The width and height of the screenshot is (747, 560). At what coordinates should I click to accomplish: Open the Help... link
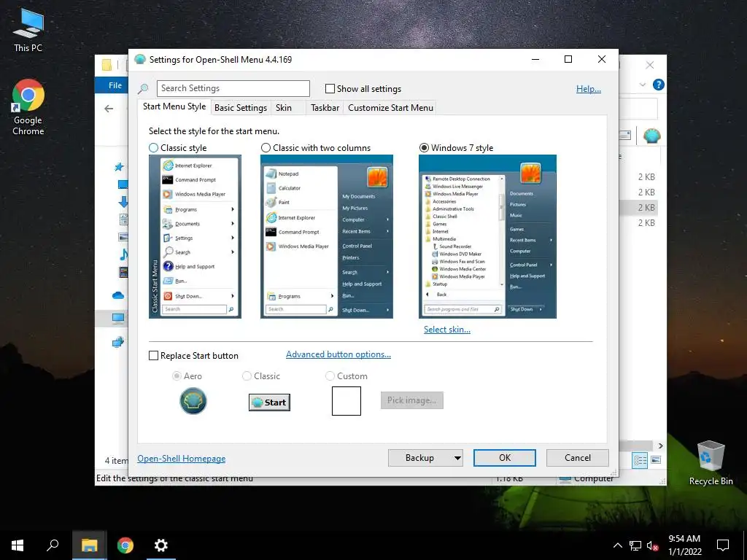(589, 88)
